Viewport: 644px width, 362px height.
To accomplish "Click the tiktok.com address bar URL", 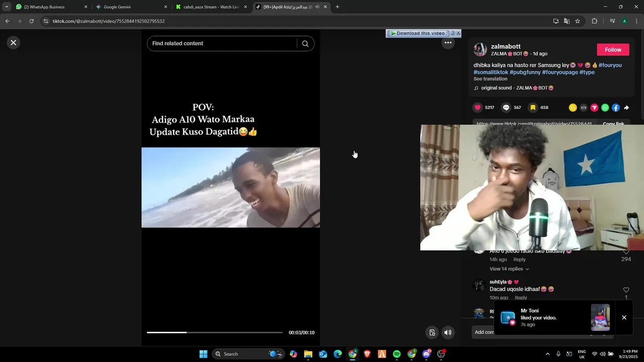I will coord(109,21).
